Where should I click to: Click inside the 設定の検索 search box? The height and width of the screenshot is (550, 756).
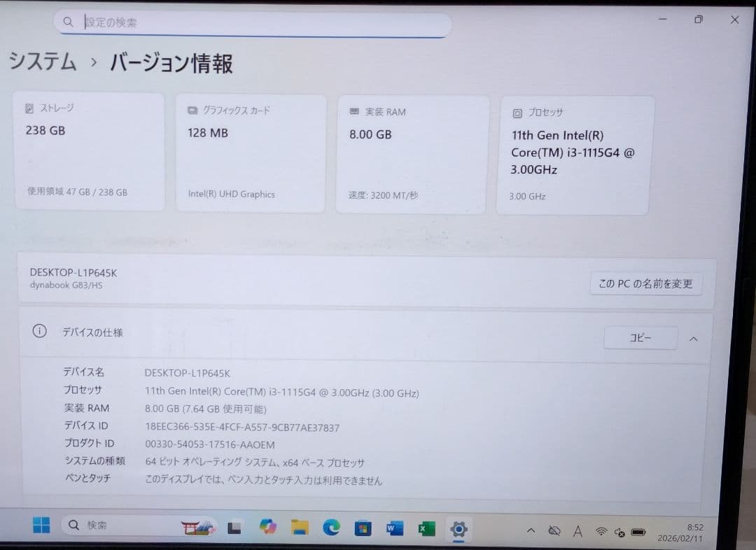[252, 22]
